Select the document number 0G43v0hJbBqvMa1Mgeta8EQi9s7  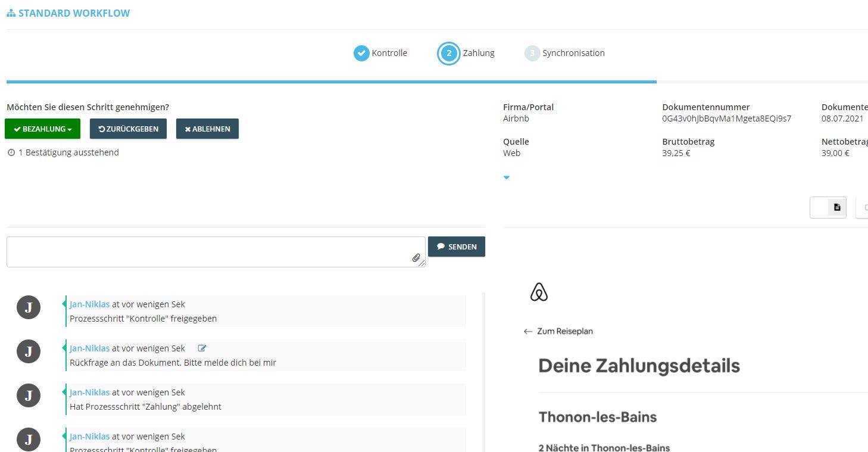727,119
